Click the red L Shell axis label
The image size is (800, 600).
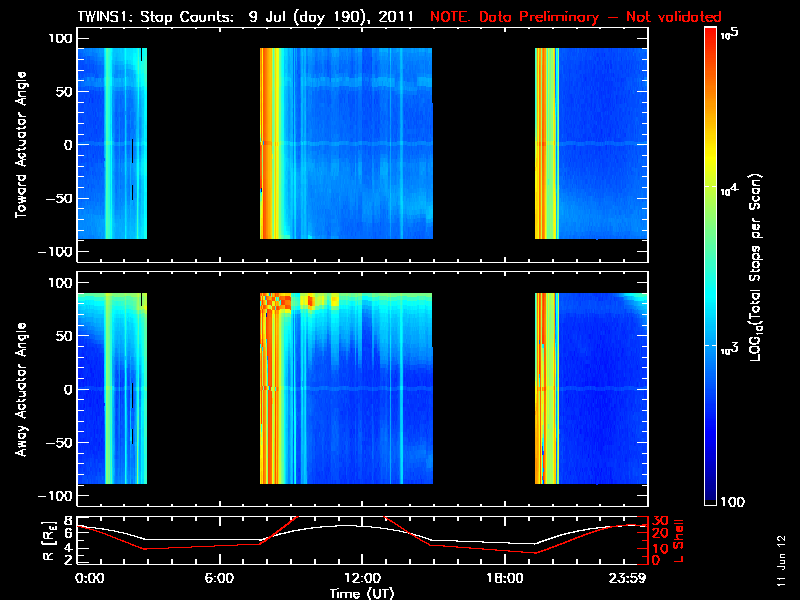[678, 541]
